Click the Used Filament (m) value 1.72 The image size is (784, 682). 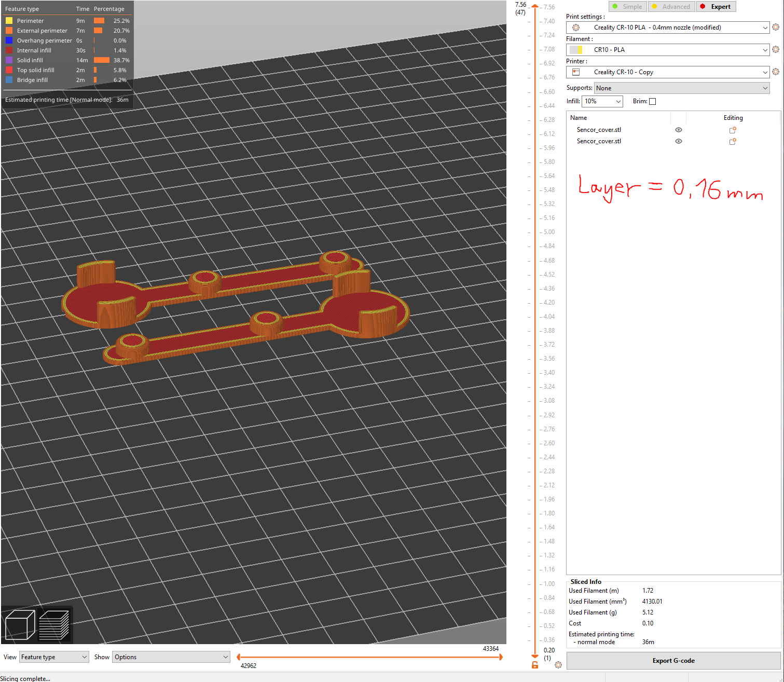click(648, 591)
